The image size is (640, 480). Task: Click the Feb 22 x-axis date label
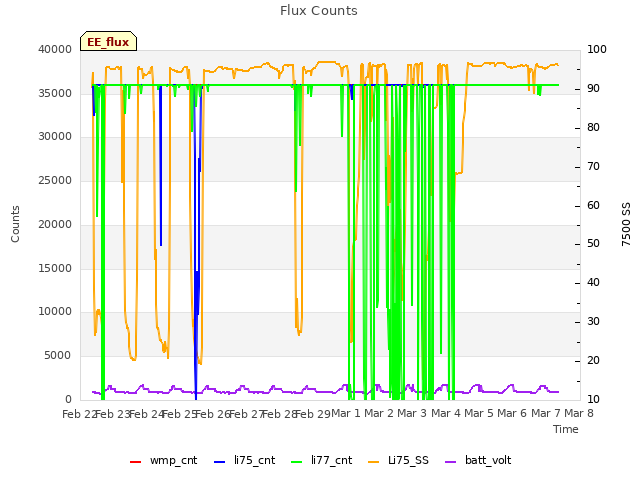(x=78, y=414)
